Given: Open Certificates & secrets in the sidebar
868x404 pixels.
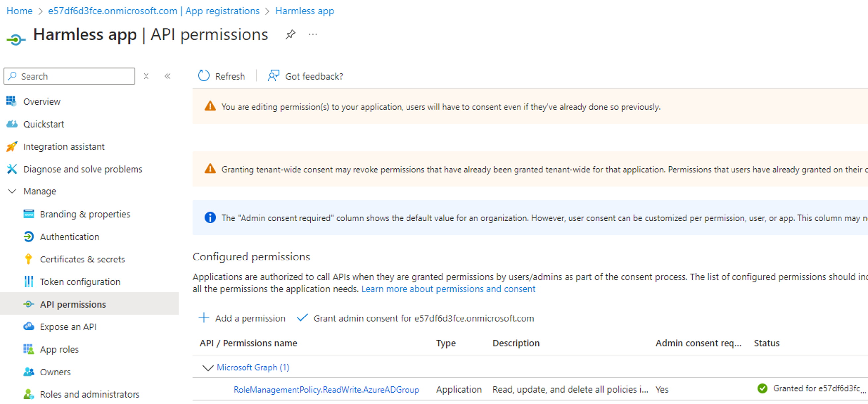Looking at the screenshot, I should (x=82, y=259).
